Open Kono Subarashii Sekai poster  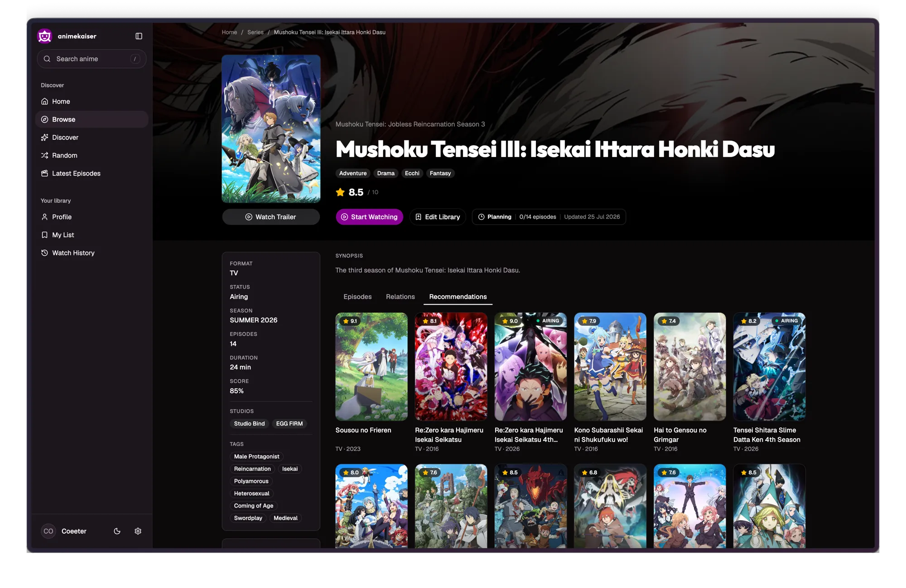pos(610,367)
